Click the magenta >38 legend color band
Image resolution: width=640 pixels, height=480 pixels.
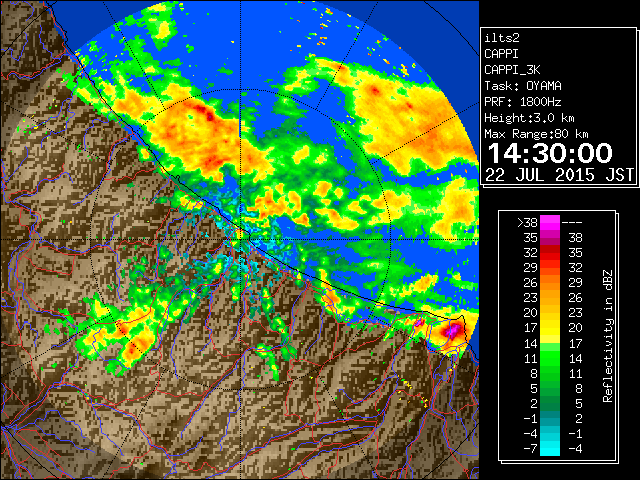(550, 222)
